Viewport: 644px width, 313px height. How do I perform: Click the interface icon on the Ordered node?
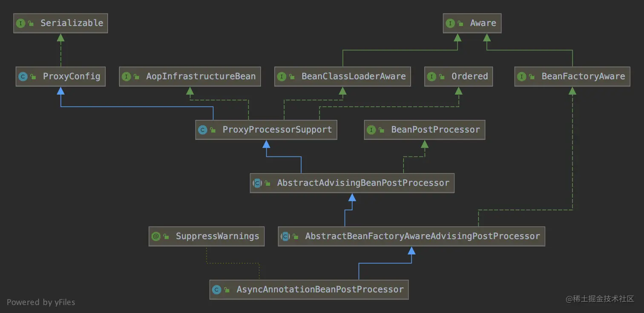tap(431, 77)
